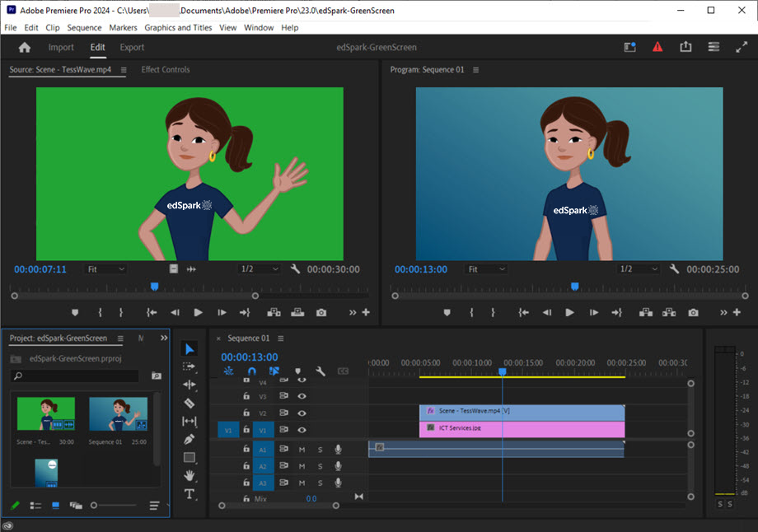
Task: Select the Rectangle tool
Action: tap(189, 457)
